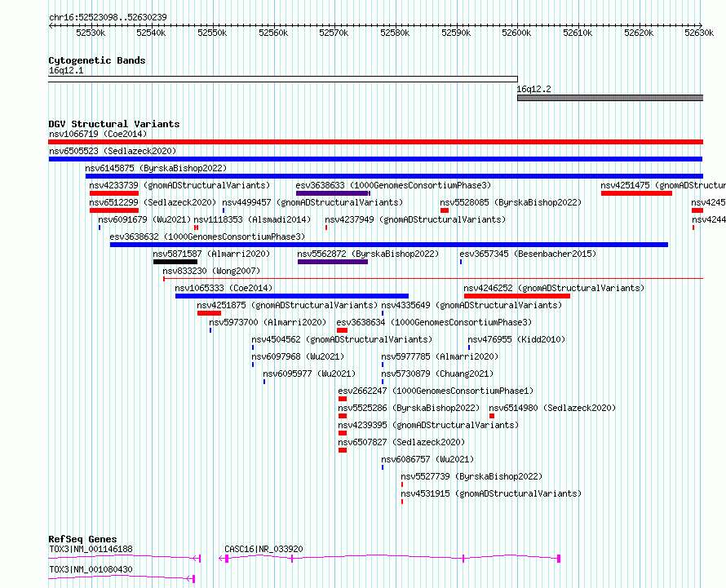Click nsv6086757 (Wu2021) label
This screenshot has width=726, height=588.
[x=427, y=459]
